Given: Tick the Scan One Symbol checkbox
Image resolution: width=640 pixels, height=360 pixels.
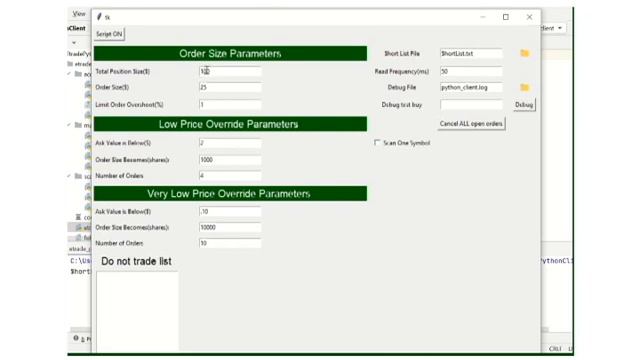Looking at the screenshot, I should tap(377, 142).
